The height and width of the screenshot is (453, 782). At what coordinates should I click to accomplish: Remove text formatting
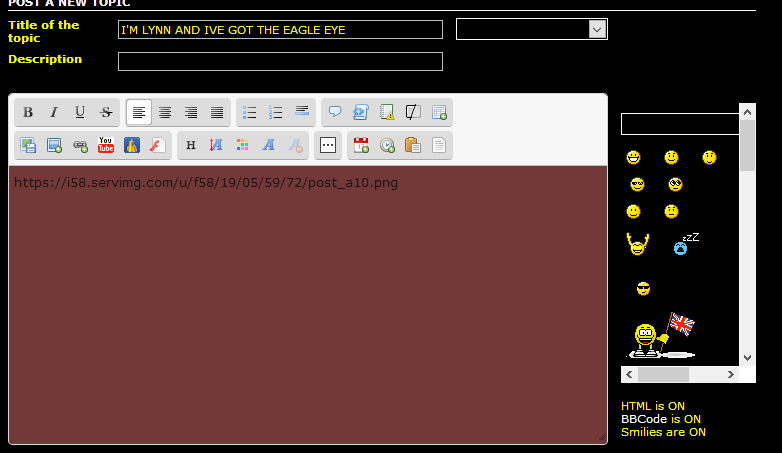coord(295,145)
